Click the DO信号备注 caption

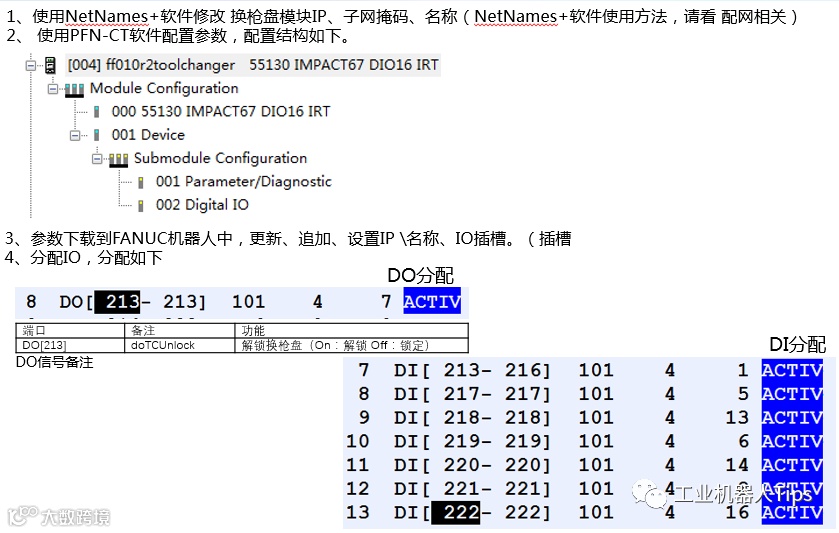(x=55, y=362)
